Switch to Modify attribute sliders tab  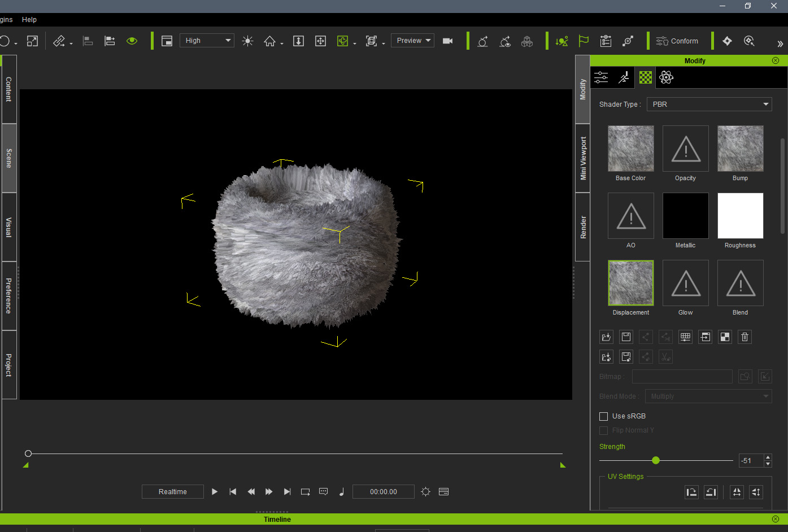601,77
